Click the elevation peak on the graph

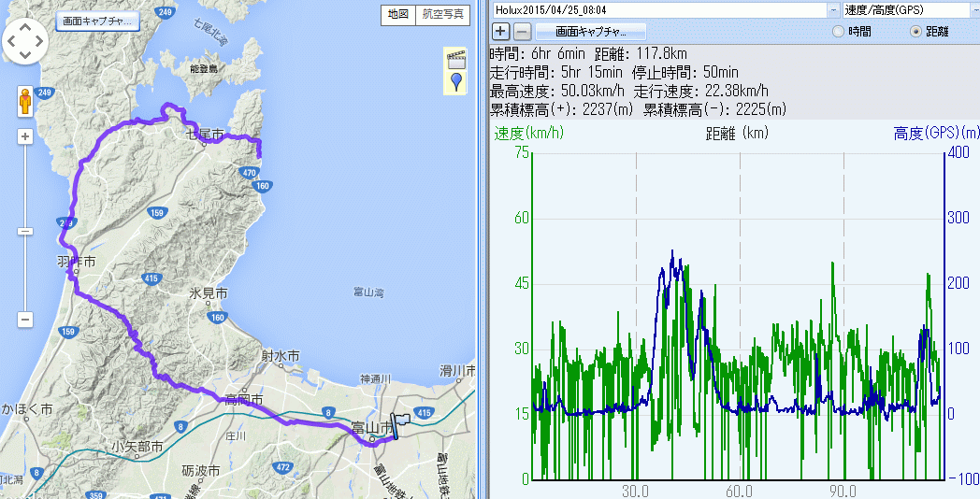click(672, 252)
